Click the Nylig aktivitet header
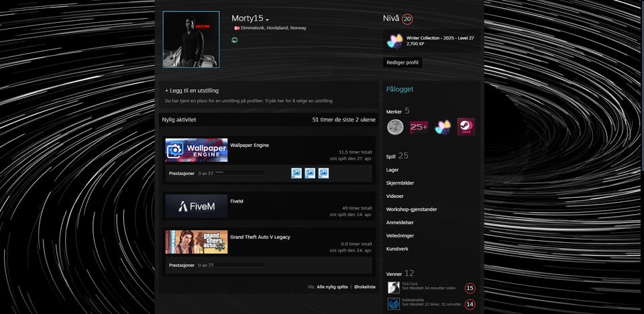This screenshot has height=314, width=644. pyautogui.click(x=179, y=119)
